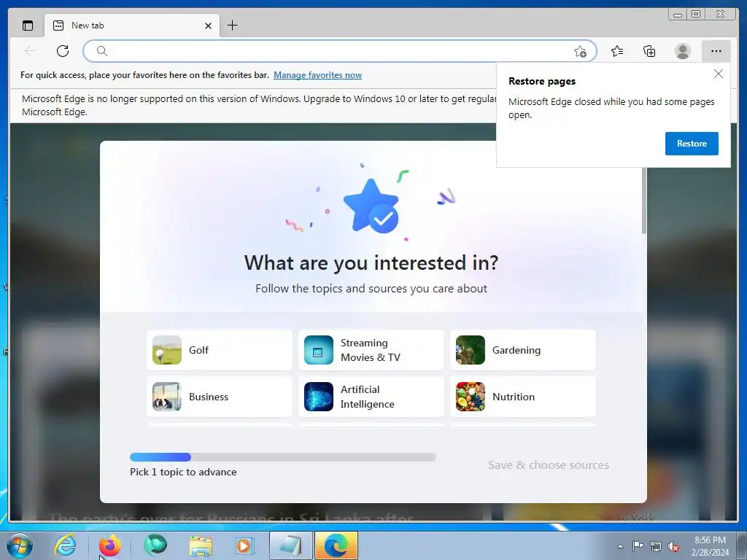Open the green-globe browser taskbar icon

(x=155, y=545)
